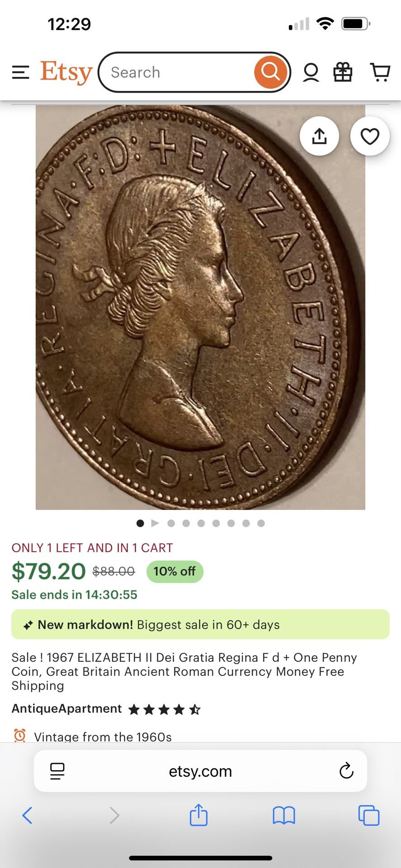Screen dimensions: 401x868
Task: Tap the orange search magnifier button
Action: (270, 72)
